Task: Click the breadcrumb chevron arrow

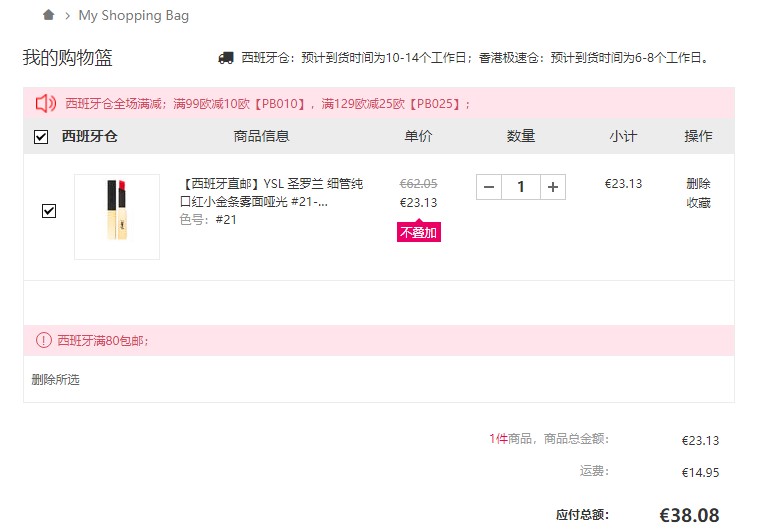Action: [x=68, y=16]
